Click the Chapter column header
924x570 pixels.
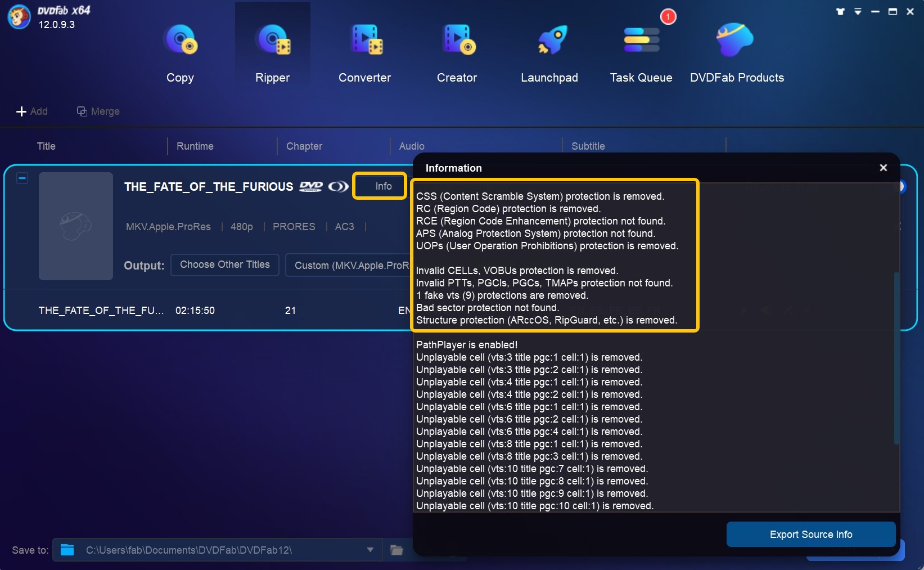click(304, 146)
